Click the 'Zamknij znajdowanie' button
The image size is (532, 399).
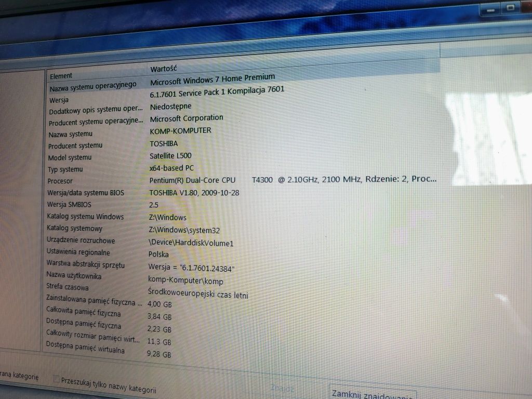pos(372,394)
